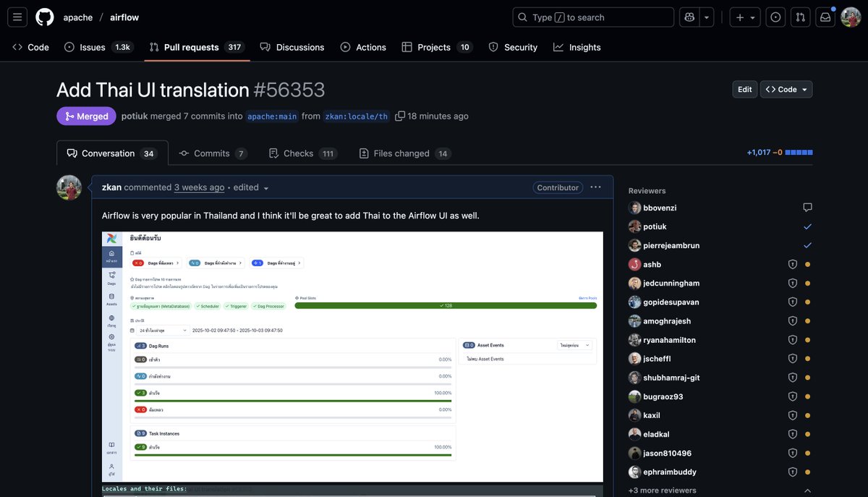Open your profile avatar menu

(849, 16)
